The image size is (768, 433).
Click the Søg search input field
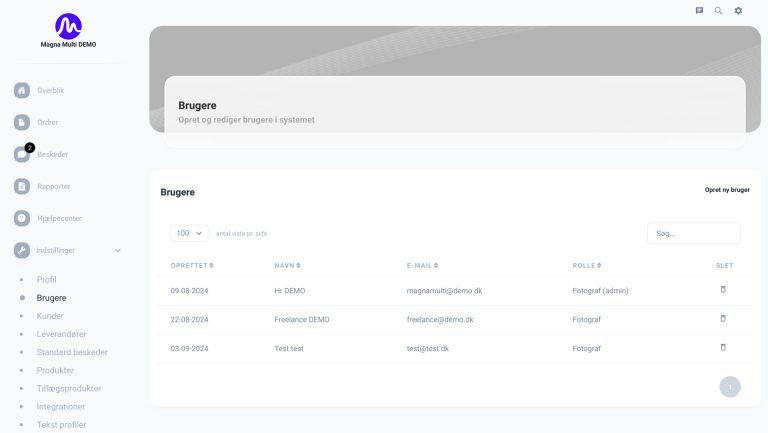(x=693, y=233)
